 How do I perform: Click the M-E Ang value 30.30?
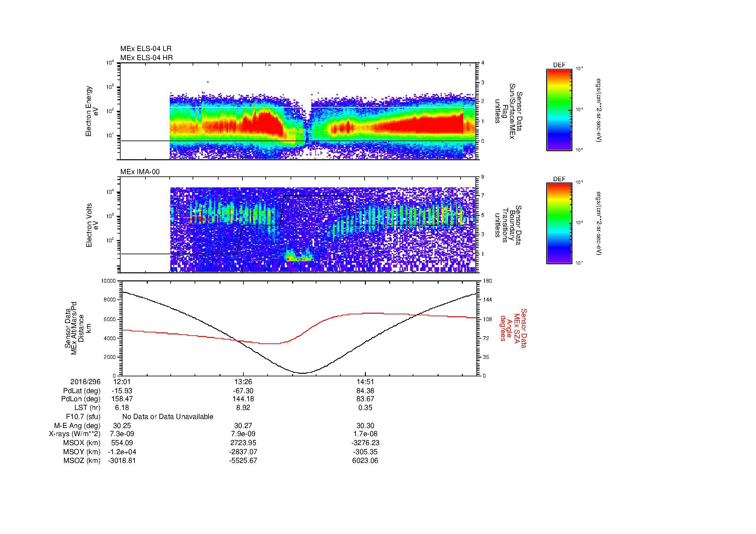point(366,425)
